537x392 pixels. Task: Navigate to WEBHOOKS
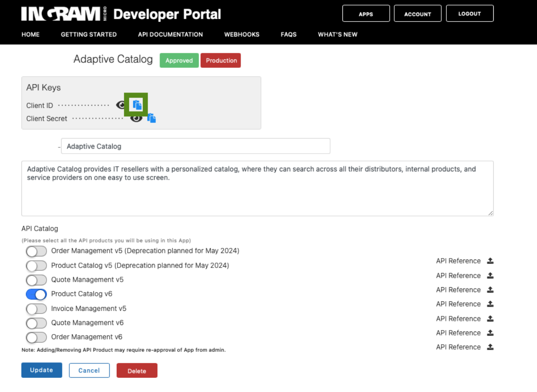tap(242, 35)
